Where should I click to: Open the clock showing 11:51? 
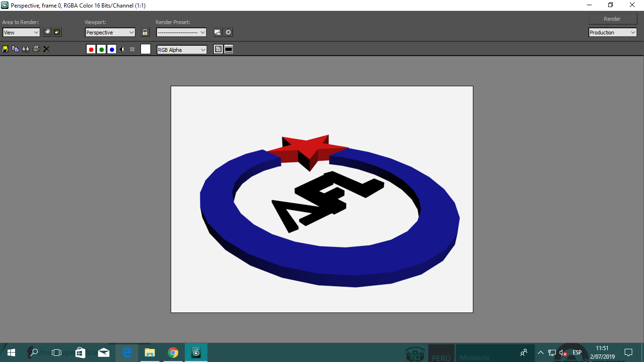click(x=603, y=353)
